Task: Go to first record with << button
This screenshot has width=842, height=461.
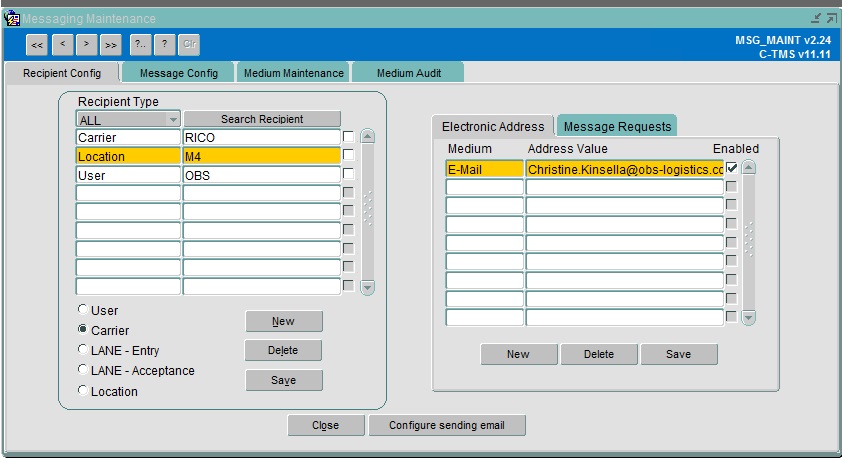Action: click(x=37, y=45)
